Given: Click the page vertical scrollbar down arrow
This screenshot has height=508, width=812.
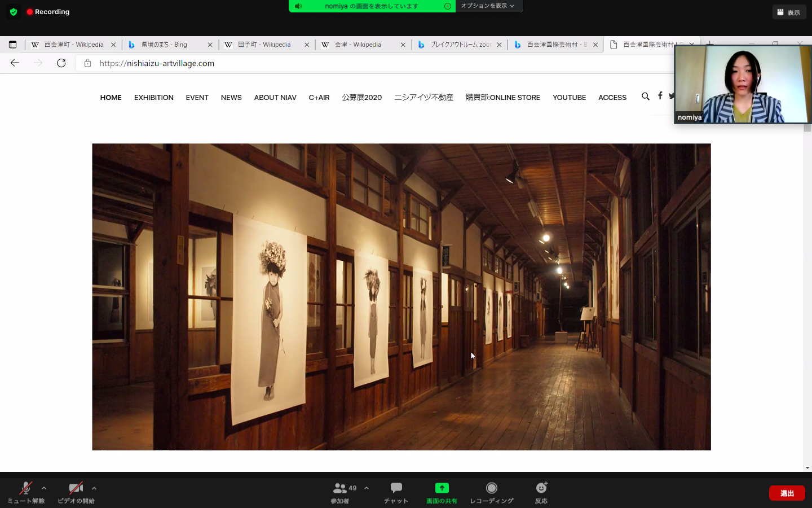Looking at the screenshot, I should (x=807, y=468).
